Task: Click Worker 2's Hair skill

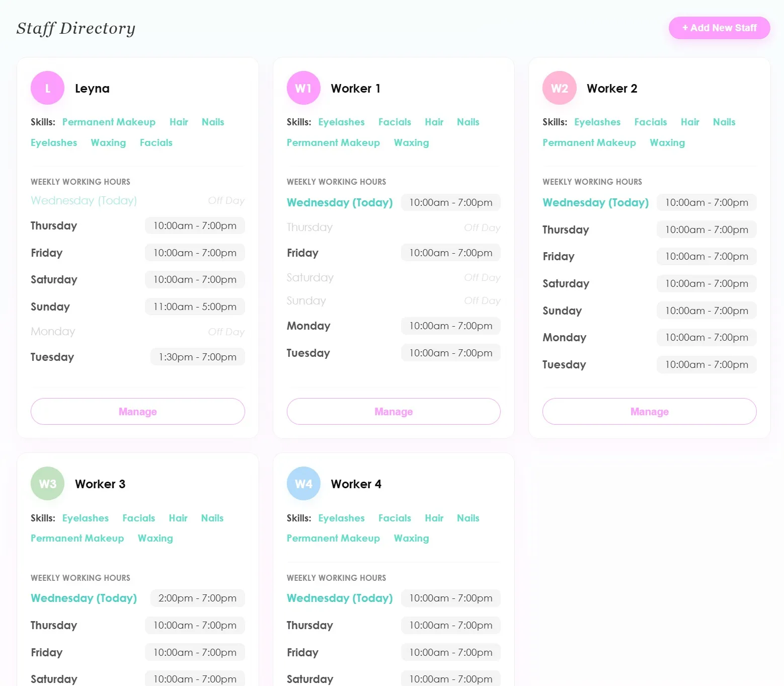Action: [x=690, y=122]
